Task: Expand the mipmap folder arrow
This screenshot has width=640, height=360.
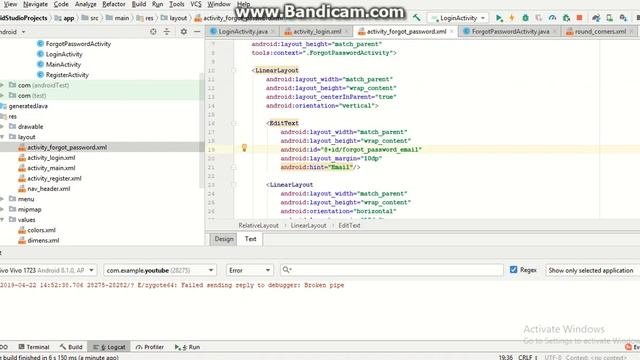Action: (2, 209)
